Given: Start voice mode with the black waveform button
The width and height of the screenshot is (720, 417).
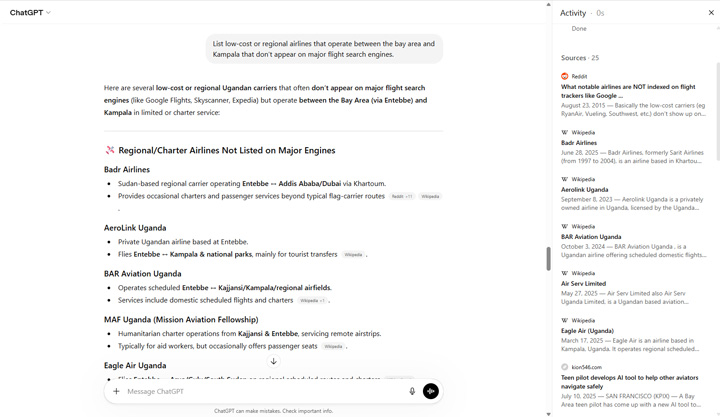Looking at the screenshot, I should tap(431, 391).
